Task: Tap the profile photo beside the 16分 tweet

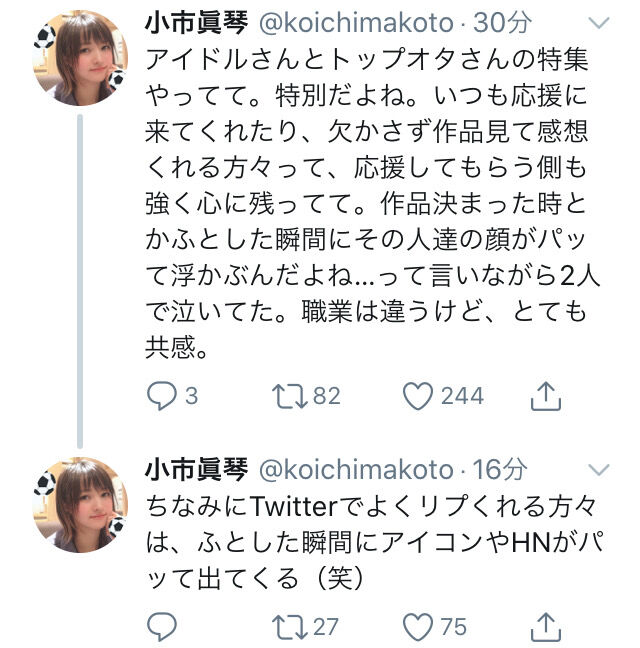Action: [x=80, y=505]
